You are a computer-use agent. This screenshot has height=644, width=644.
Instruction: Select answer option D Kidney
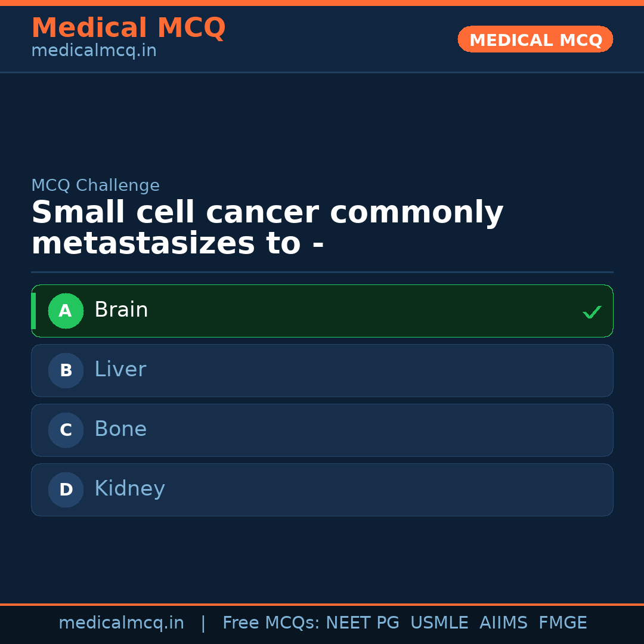(322, 490)
